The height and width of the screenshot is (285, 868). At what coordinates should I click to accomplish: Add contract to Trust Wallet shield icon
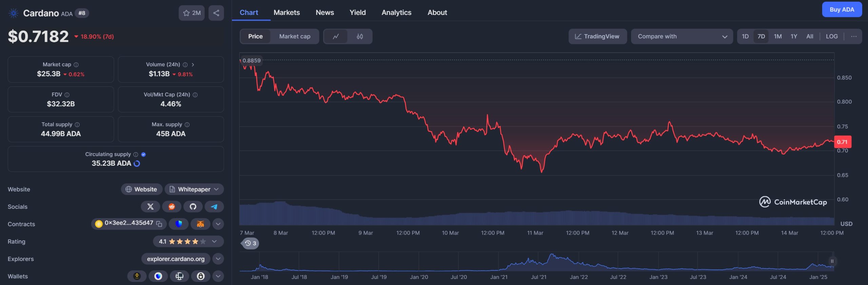pyautogui.click(x=179, y=224)
